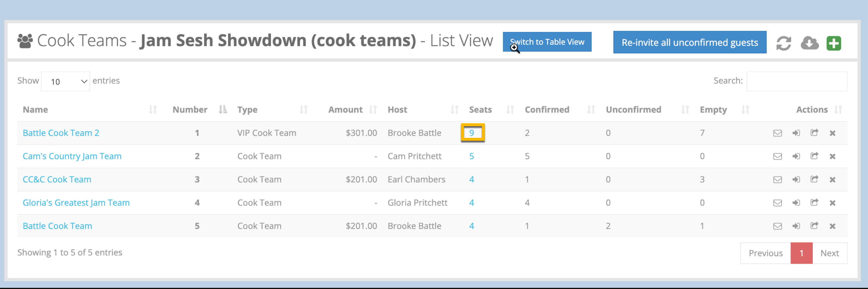868x289 pixels.
Task: Share icon for CC&C Cook Team
Action: pos(814,179)
